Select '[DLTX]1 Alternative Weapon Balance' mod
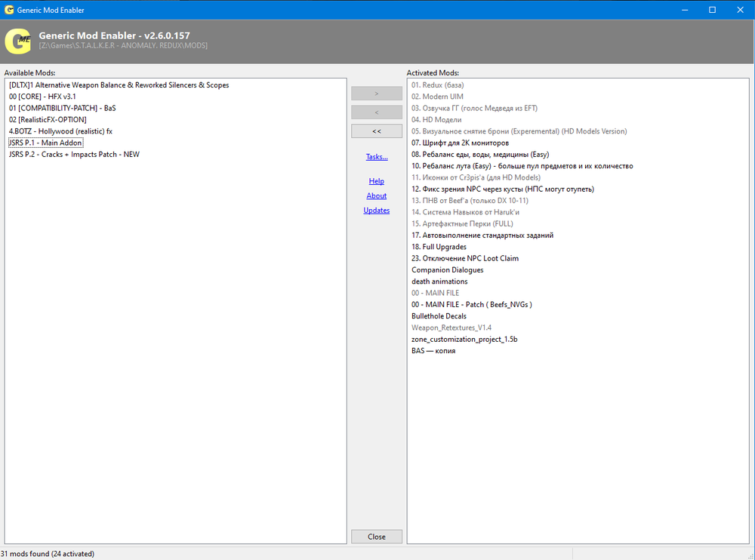Viewport: 755px width, 560px height. 119,85
